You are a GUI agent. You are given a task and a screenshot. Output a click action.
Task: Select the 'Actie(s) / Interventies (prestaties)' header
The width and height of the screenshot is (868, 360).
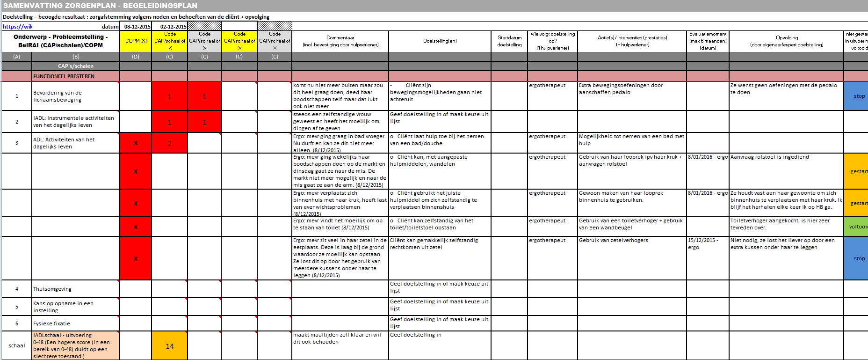click(632, 41)
